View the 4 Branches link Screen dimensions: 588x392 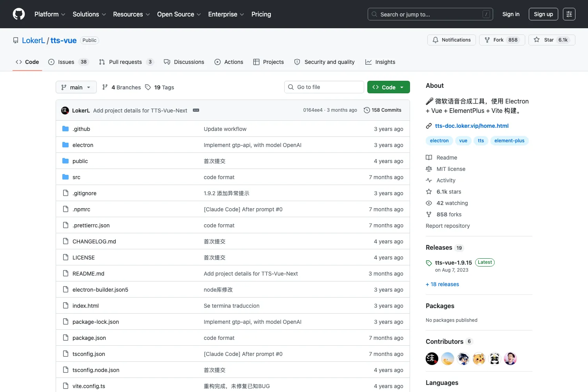point(122,87)
